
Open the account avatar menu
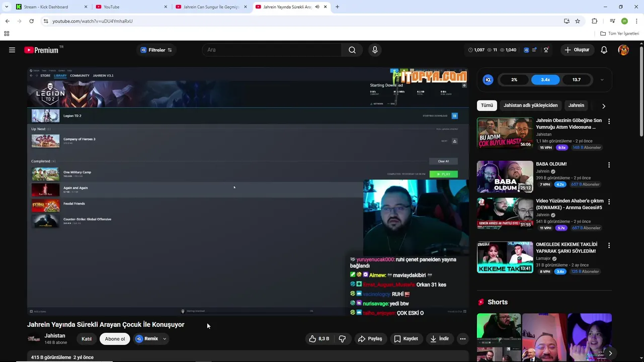point(623,50)
